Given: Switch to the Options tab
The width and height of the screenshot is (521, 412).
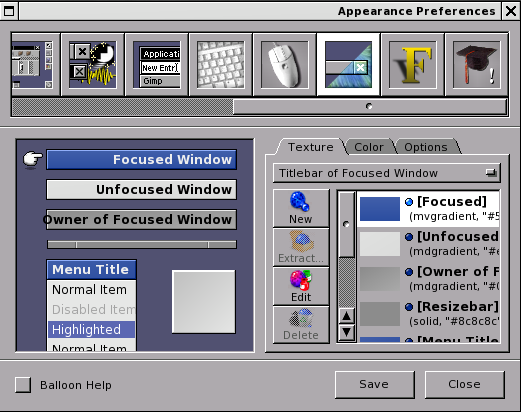Looking at the screenshot, I should (x=426, y=147).
